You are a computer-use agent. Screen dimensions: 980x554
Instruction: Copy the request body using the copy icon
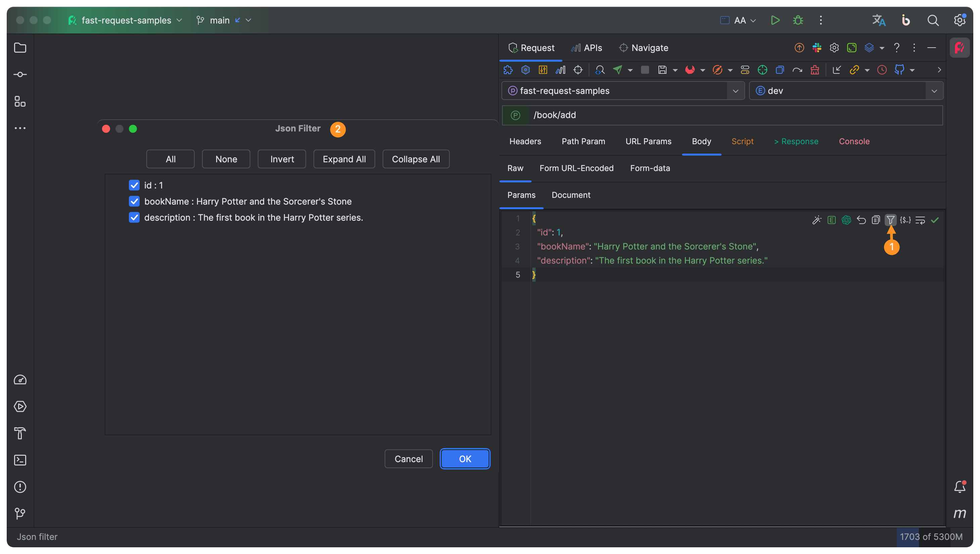click(x=876, y=220)
